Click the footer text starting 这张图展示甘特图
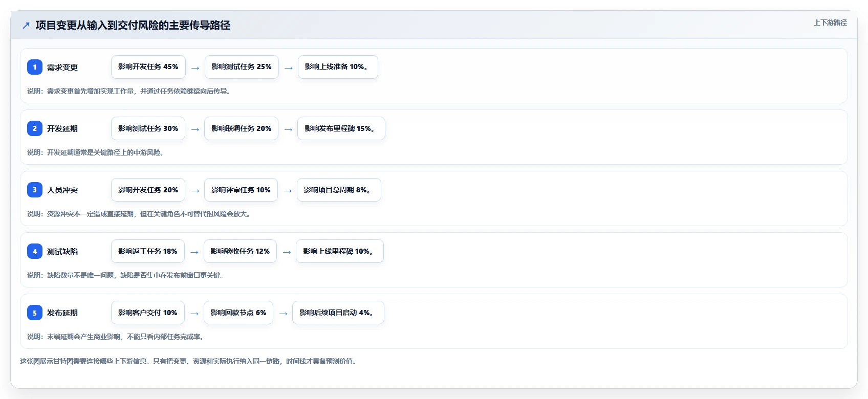 189,361
